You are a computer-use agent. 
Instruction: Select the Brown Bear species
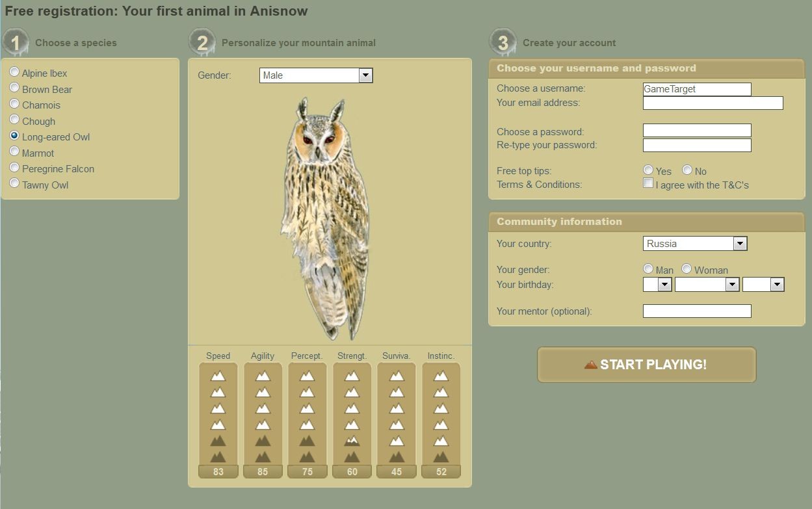(x=14, y=88)
